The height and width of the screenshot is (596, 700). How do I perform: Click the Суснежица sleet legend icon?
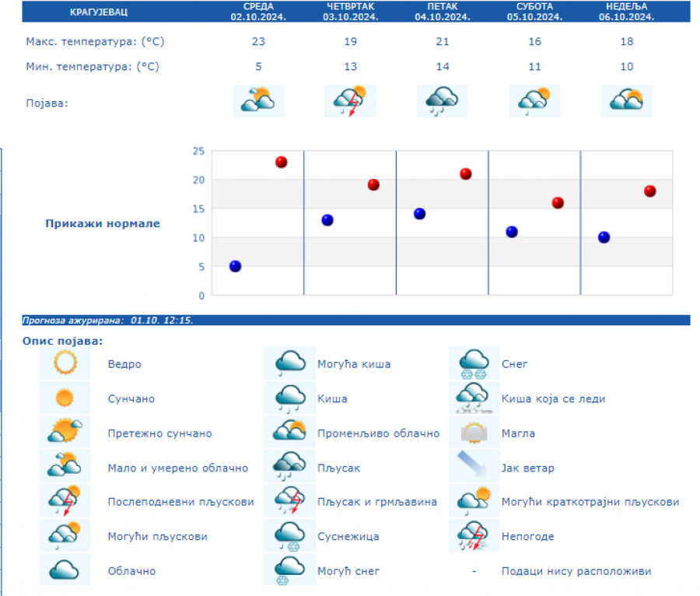(x=289, y=536)
